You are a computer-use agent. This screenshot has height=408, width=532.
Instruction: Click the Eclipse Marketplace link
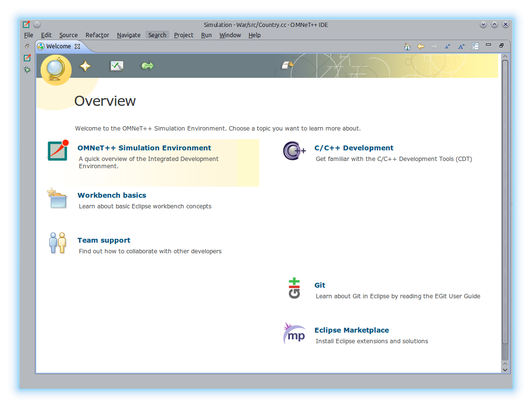(x=351, y=330)
